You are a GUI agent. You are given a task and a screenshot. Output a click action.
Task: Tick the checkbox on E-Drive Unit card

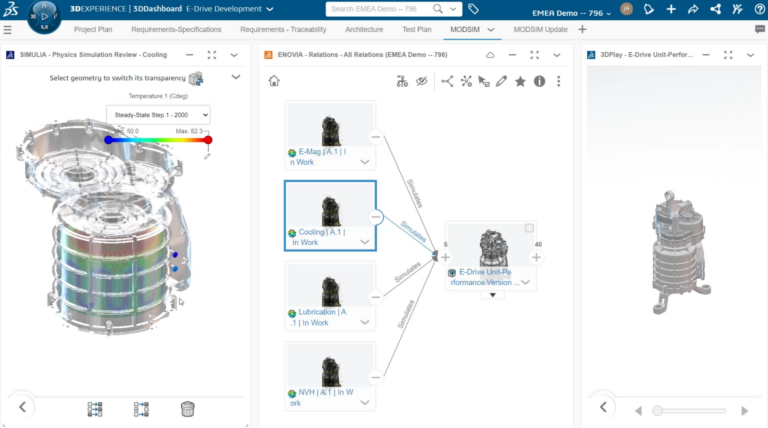click(529, 228)
